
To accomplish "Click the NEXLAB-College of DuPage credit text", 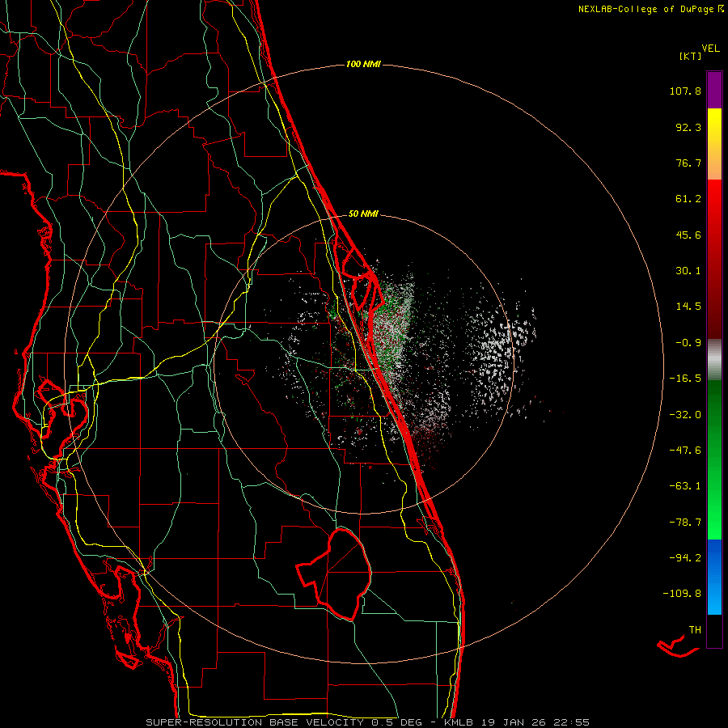I will coord(645,9).
